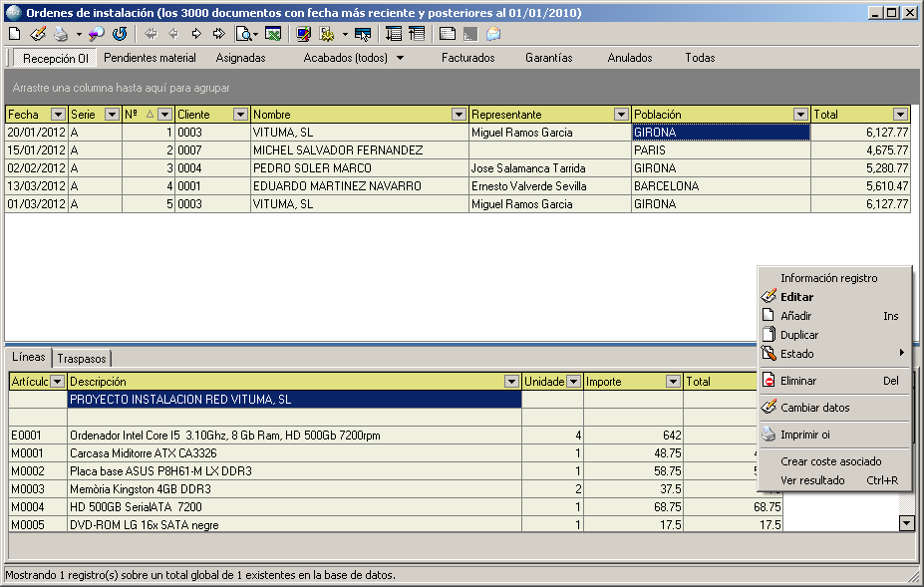Click the yellow gear settings icon

click(327, 34)
